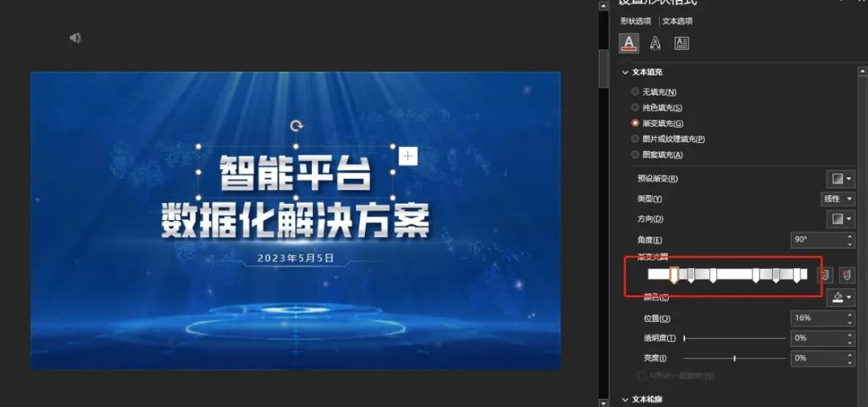The image size is (868, 407).
Task: Select the third gradient stop marker
Action: (713, 275)
